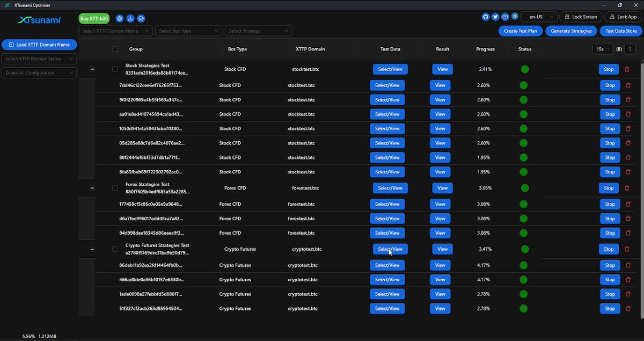Stop the Stock Strategies Test group
The width and height of the screenshot is (644, 341).
tap(609, 69)
